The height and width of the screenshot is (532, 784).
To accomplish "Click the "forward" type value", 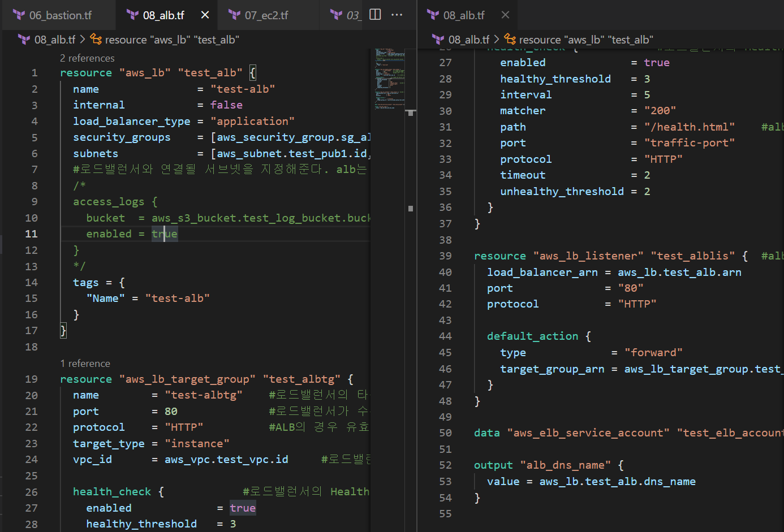I will pos(653,353).
